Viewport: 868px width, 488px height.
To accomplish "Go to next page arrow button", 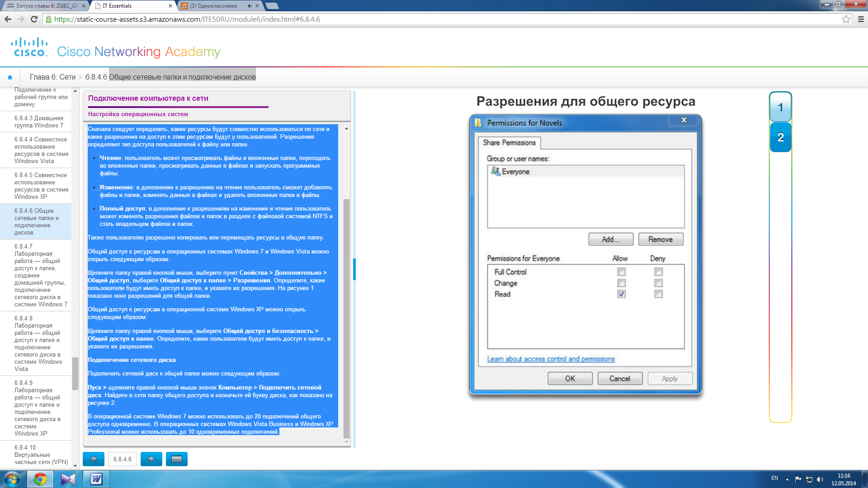I will [x=151, y=459].
